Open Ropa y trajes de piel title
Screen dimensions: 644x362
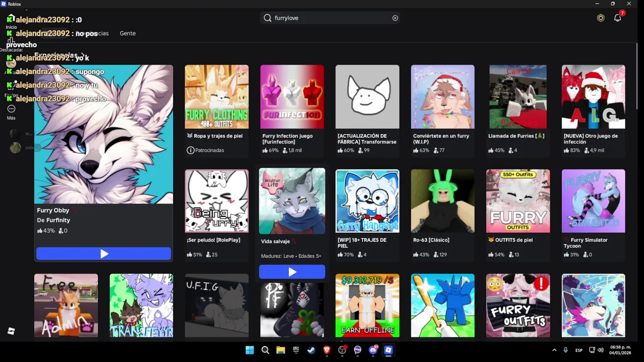pyautogui.click(x=215, y=136)
